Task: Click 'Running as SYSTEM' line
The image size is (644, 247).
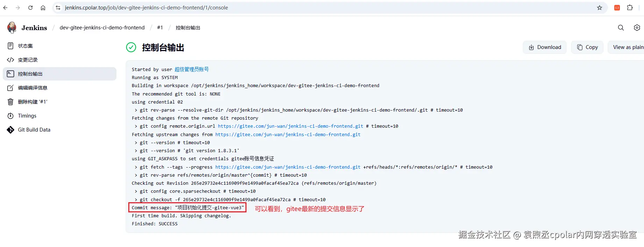Action: click(x=155, y=78)
